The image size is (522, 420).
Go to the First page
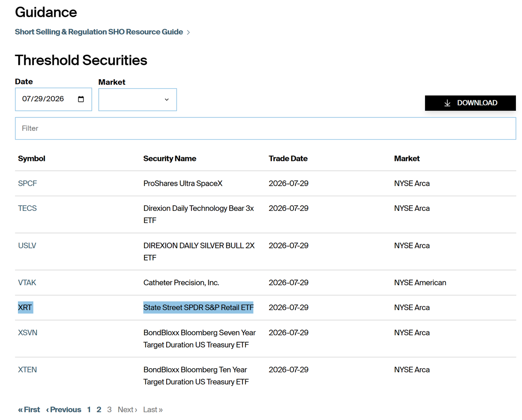[x=29, y=410]
